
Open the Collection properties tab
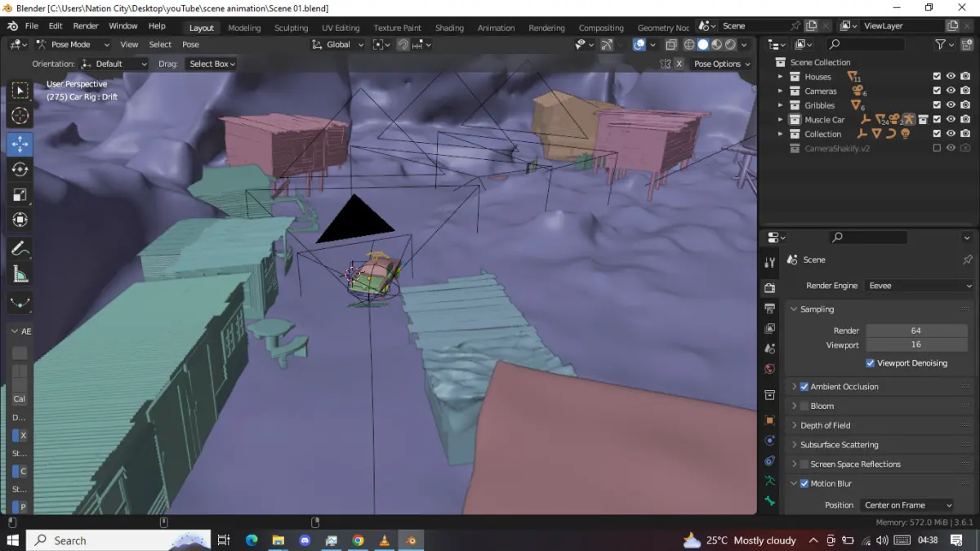click(769, 395)
